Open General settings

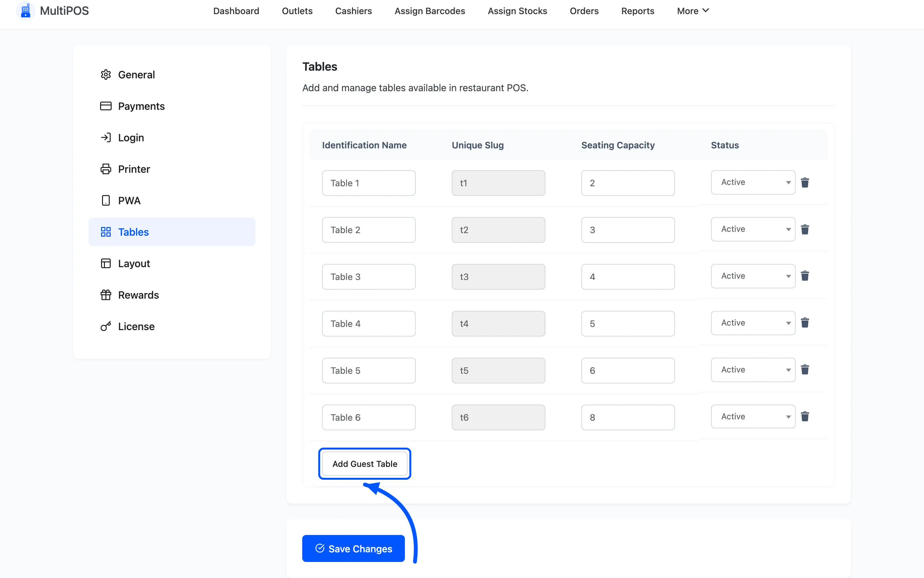172,74
